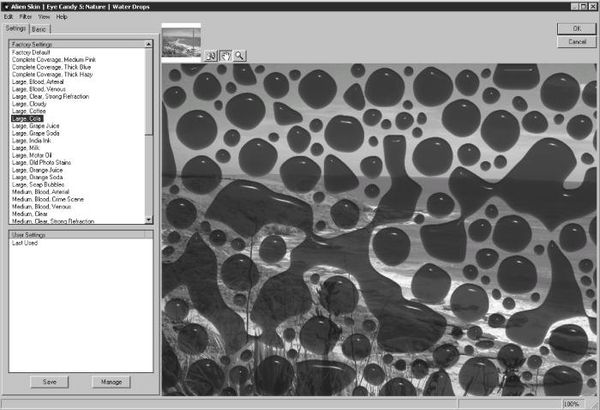The image size is (600, 410).
Task: Click the Save settings button
Action: (x=49, y=381)
